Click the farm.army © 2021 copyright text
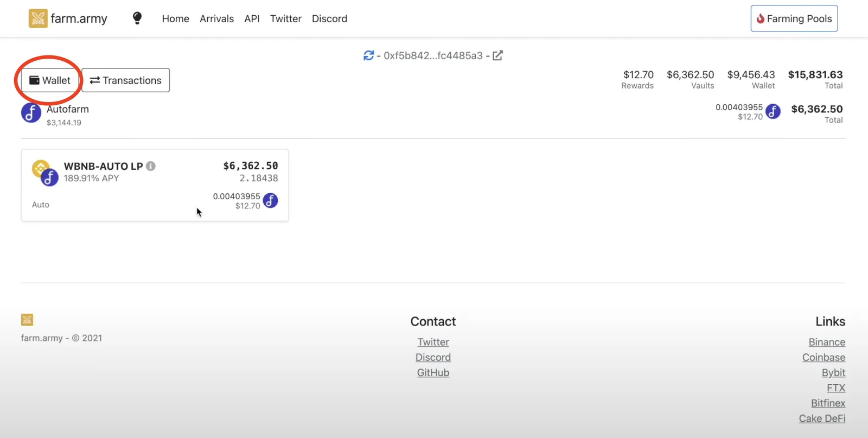 pos(61,338)
